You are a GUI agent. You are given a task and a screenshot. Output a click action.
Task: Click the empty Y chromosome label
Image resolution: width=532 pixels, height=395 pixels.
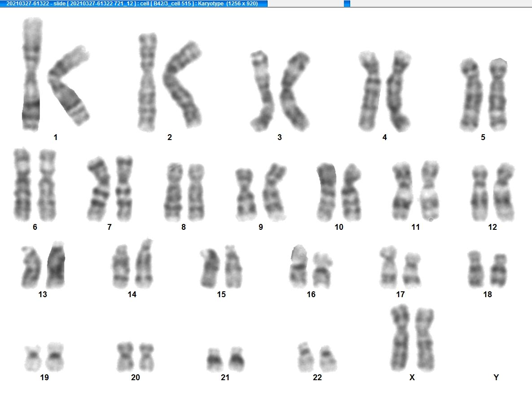click(496, 377)
